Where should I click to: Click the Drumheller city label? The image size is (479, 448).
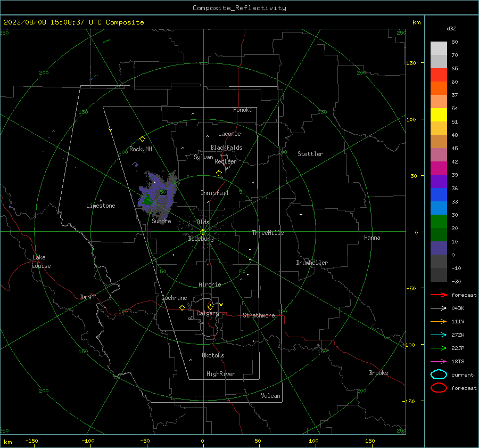point(312,263)
